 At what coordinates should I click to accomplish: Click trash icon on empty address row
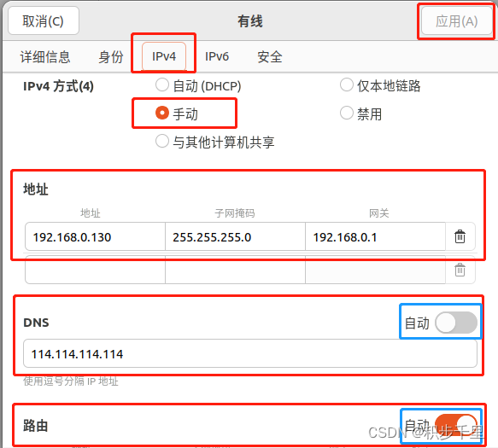[460, 270]
